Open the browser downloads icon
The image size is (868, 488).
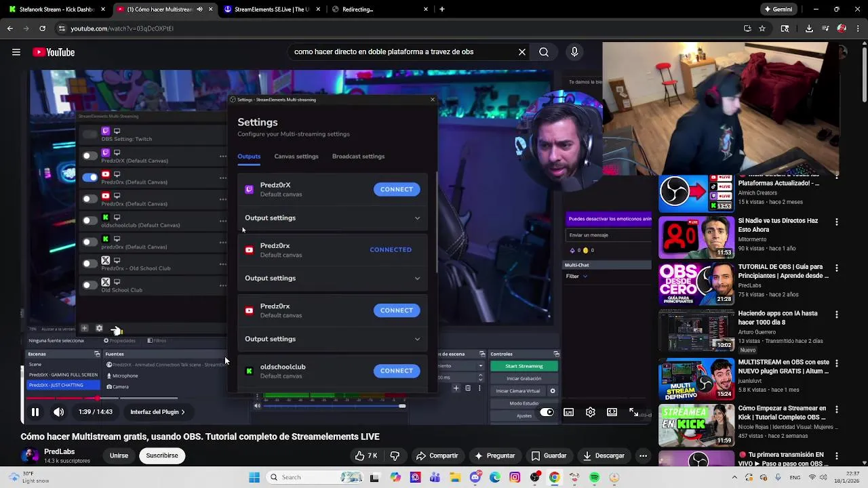[809, 28]
